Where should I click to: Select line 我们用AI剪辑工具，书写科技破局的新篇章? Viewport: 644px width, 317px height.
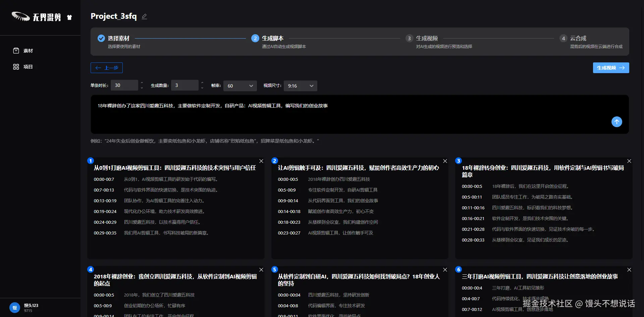point(167,233)
